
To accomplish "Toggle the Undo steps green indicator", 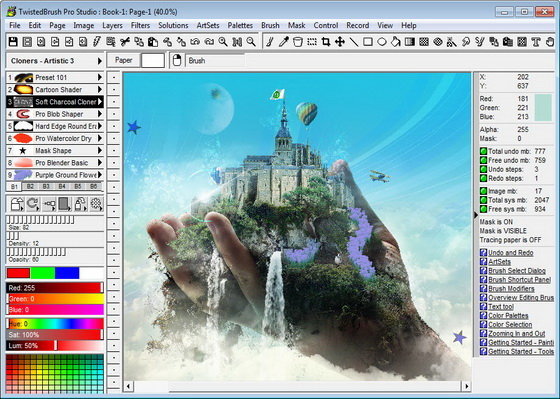I will (483, 169).
